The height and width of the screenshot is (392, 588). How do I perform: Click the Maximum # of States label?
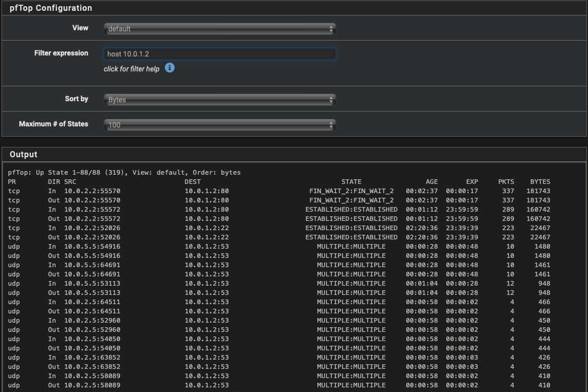click(x=53, y=124)
